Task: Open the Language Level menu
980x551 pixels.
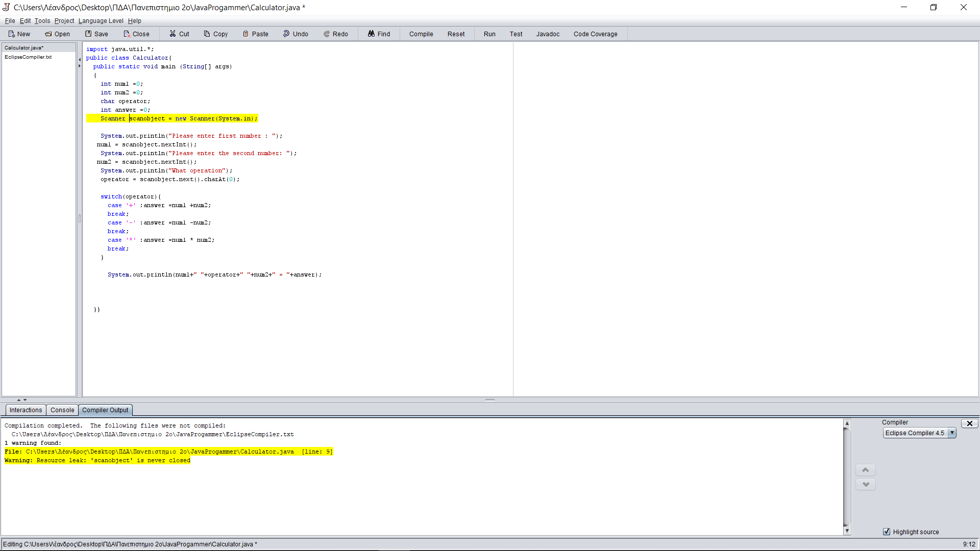Action: (x=101, y=21)
